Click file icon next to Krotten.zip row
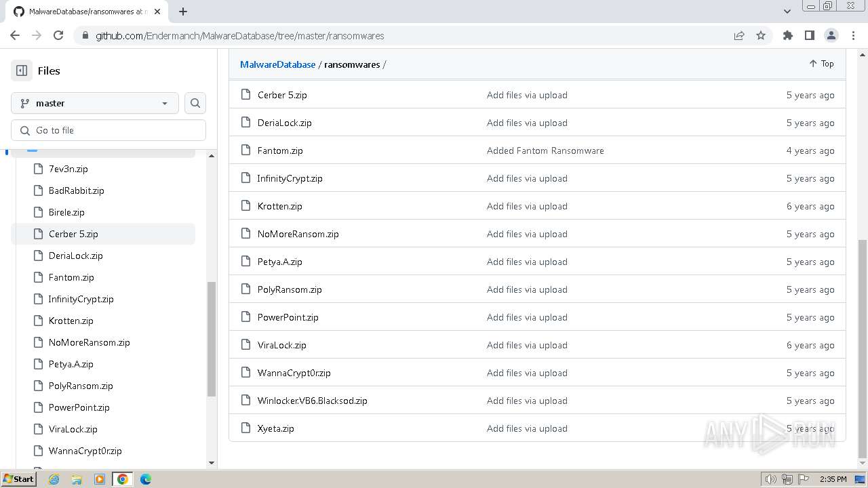Screen dimensions: 868x488 coord(246,206)
